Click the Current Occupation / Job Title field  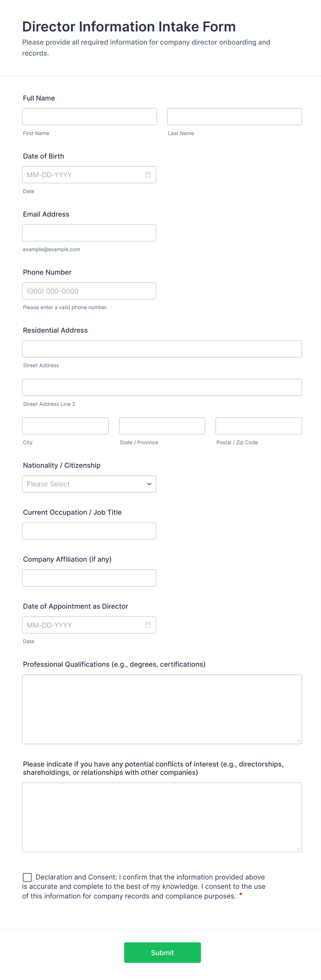[x=89, y=531]
